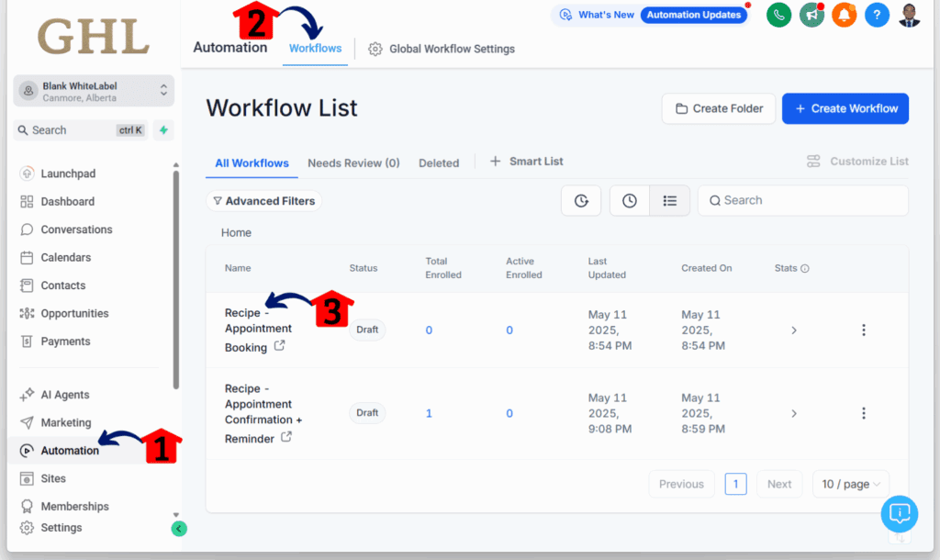Open the 10 / page dropdown
The image size is (940, 560).
click(851, 484)
